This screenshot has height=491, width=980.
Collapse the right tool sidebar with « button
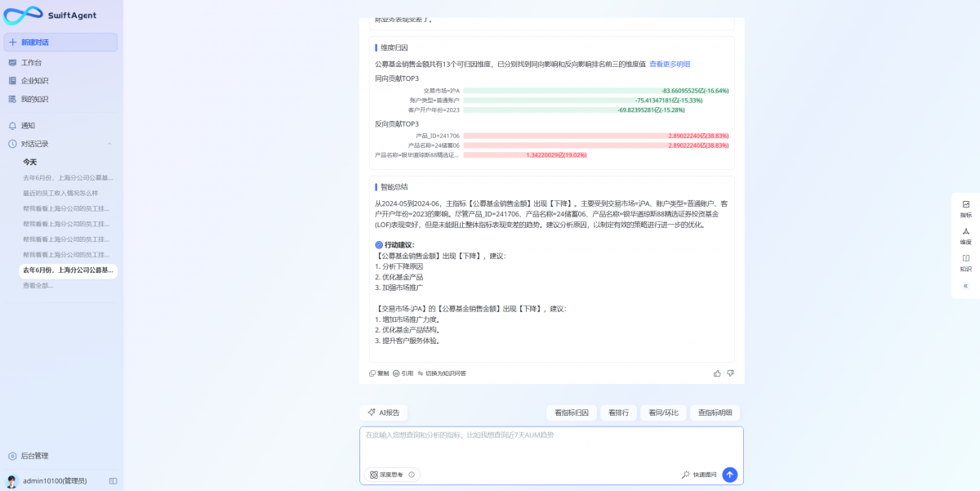coord(964,286)
